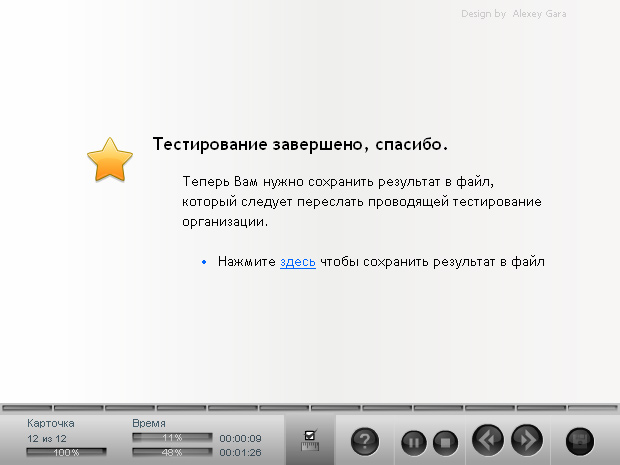Go to next card with forward arrow
Viewport: 620px width, 465px height.
pyautogui.click(x=527, y=440)
